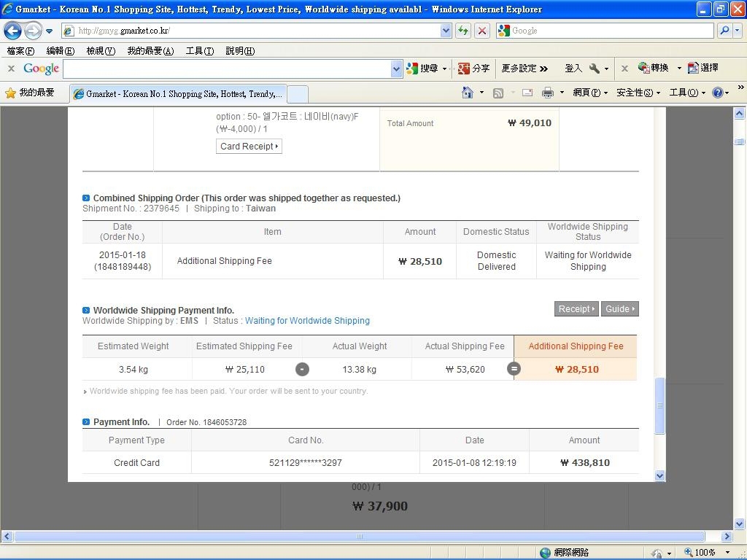Open the search provider dropdown arrow
The height and width of the screenshot is (560, 747).
tap(737, 31)
